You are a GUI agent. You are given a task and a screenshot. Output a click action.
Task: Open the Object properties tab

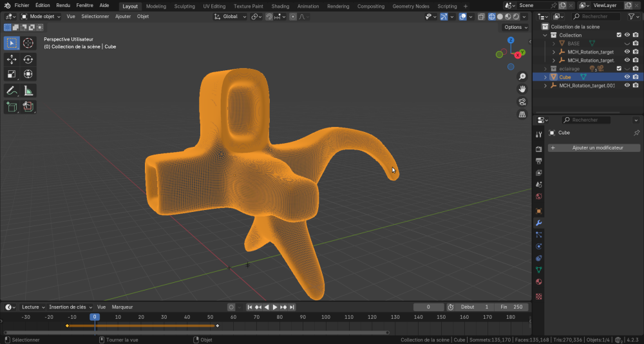click(539, 211)
